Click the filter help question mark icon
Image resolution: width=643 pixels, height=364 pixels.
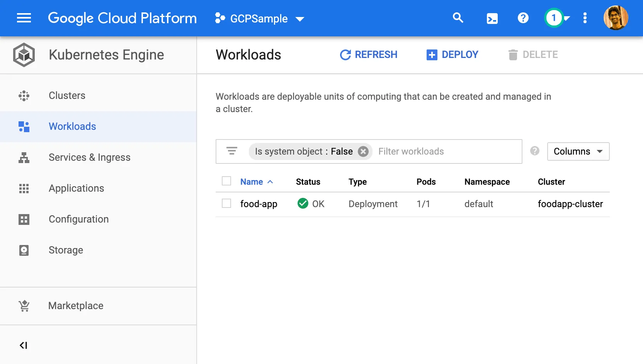[535, 151]
